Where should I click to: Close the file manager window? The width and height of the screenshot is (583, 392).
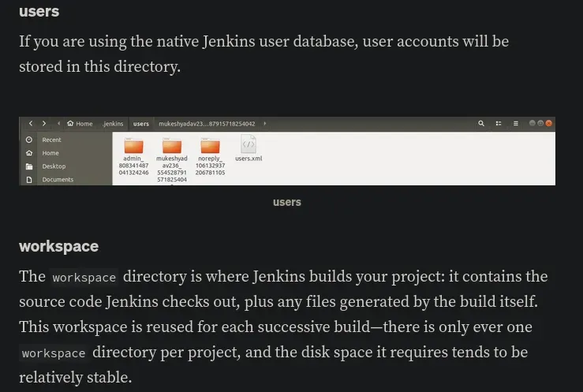[549, 123]
